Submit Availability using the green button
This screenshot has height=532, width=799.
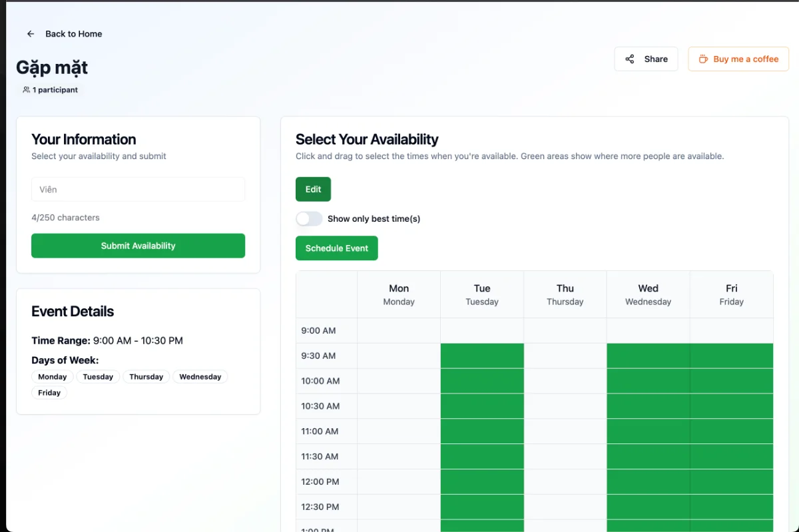pos(138,246)
